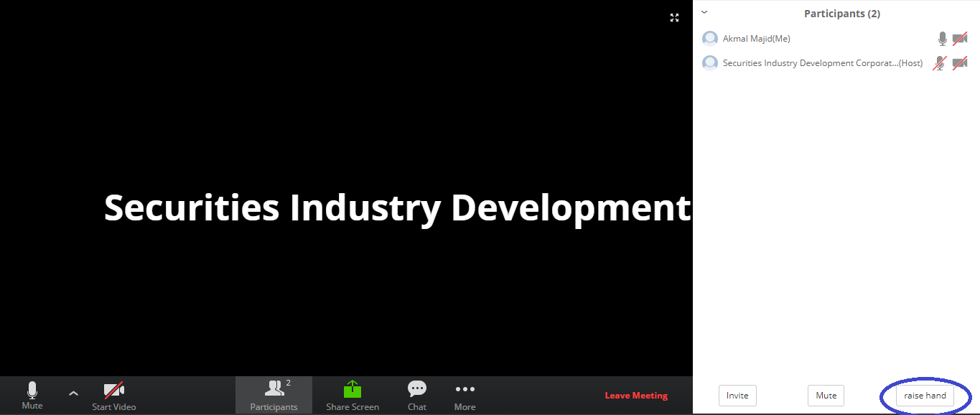
Task: Click Akmal Majid's avatar icon
Action: 710,39
